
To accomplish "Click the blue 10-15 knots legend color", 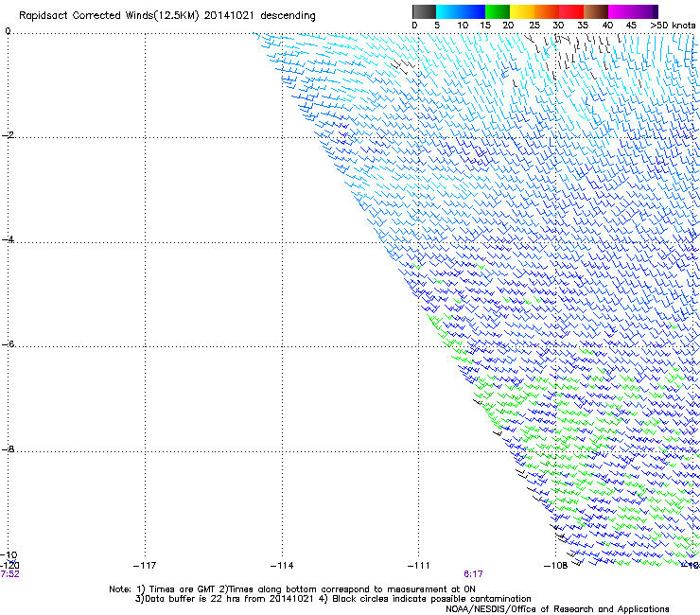I will [472, 11].
